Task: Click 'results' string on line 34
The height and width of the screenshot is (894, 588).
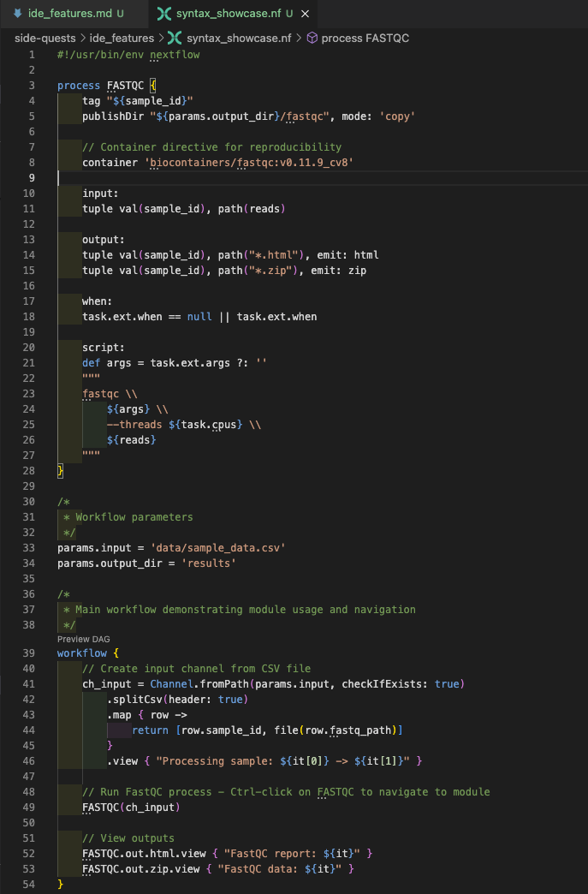Action: [x=209, y=563]
